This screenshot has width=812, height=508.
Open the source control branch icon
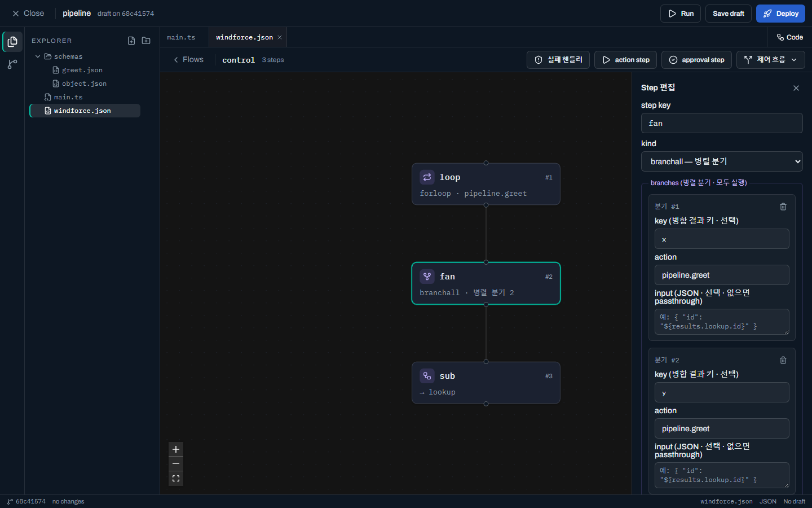(x=12, y=64)
